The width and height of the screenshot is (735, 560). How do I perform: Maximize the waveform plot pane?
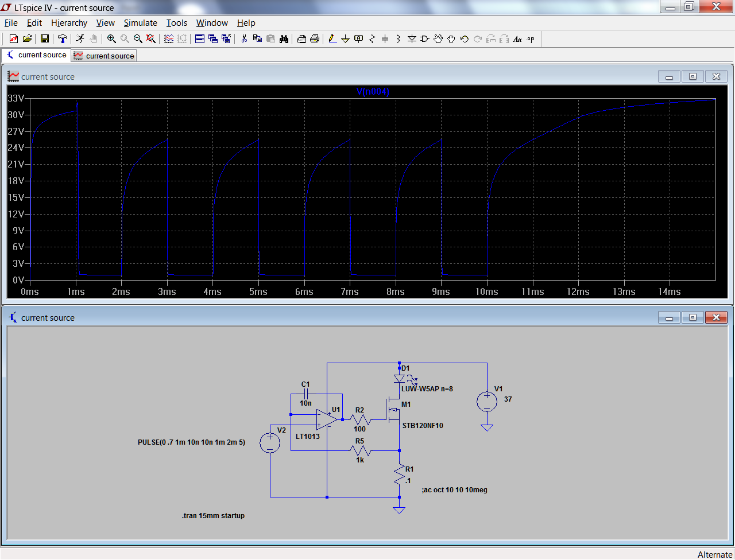click(x=693, y=76)
